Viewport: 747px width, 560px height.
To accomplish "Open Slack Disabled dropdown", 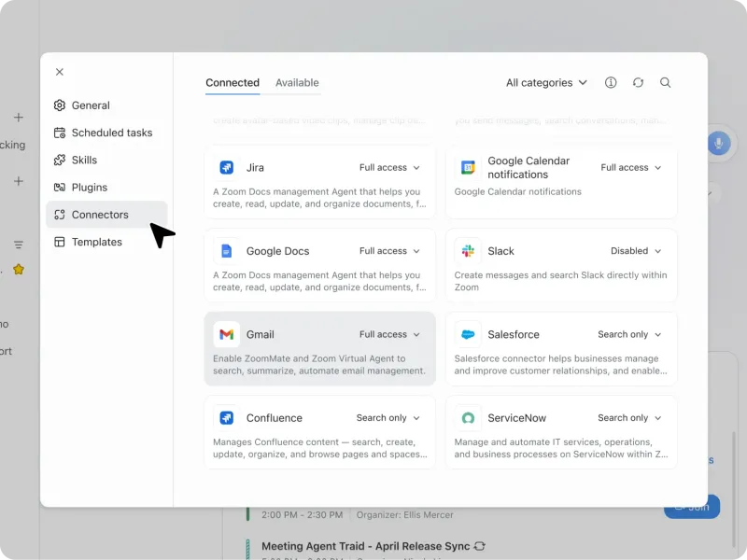I will point(636,251).
